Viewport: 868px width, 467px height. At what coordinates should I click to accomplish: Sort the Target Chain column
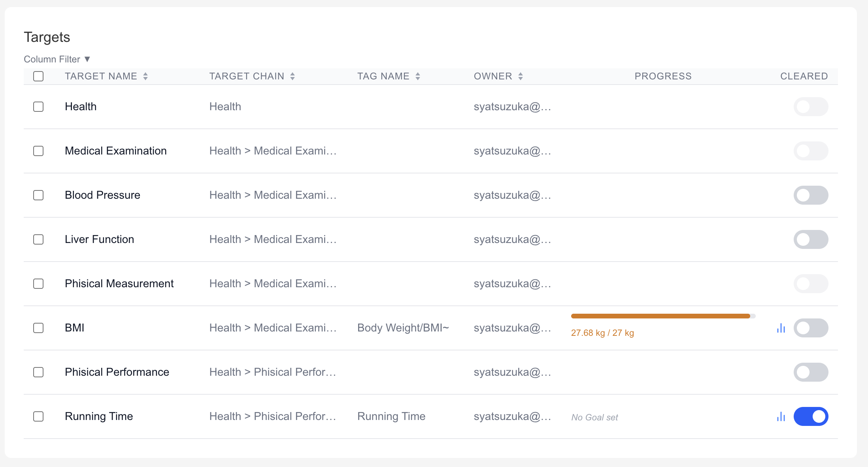(292, 76)
